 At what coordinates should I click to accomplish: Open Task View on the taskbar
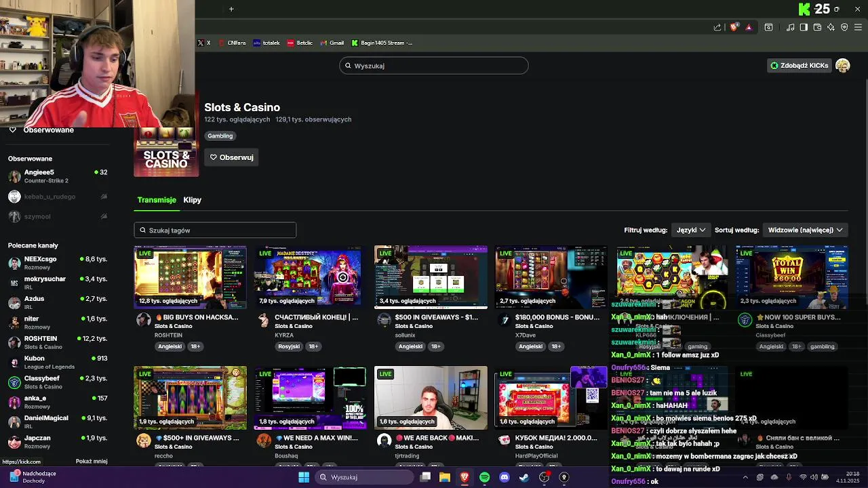point(425,477)
